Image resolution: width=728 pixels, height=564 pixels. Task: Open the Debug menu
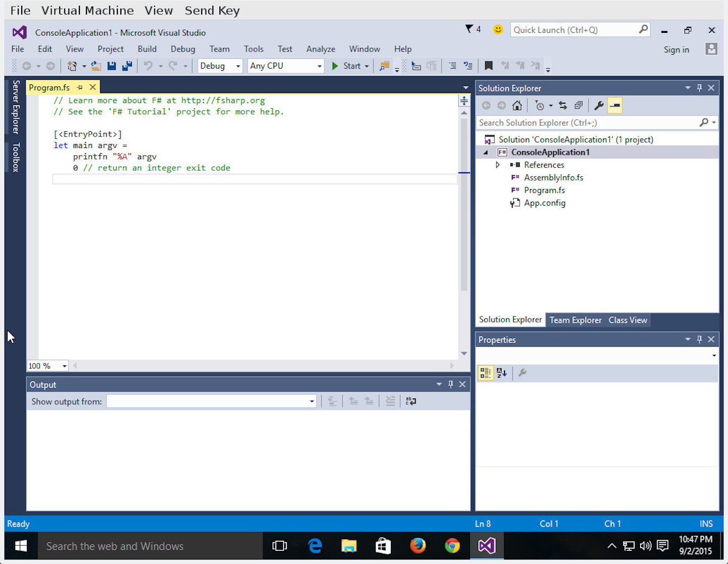183,49
